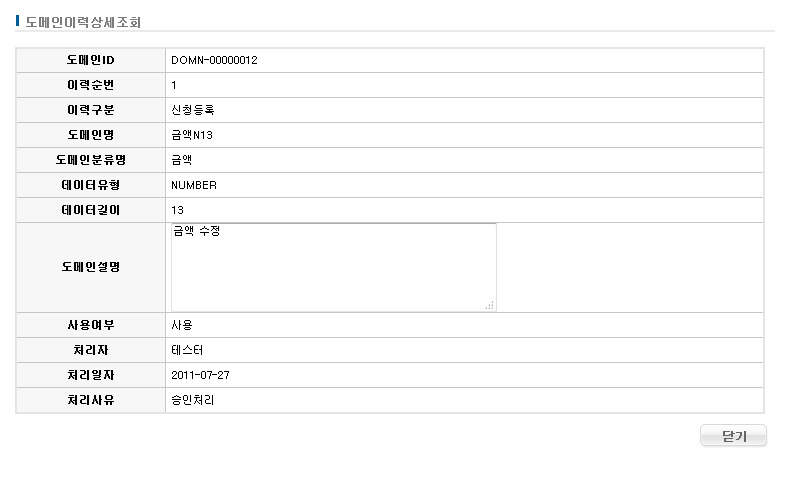Click the 이력순번 row label
The height and width of the screenshot is (500, 790).
click(90, 85)
